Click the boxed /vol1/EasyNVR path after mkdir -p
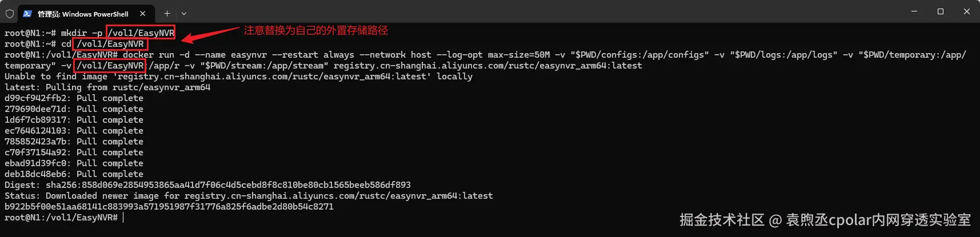Image resolution: width=980 pixels, height=237 pixels. [141, 33]
